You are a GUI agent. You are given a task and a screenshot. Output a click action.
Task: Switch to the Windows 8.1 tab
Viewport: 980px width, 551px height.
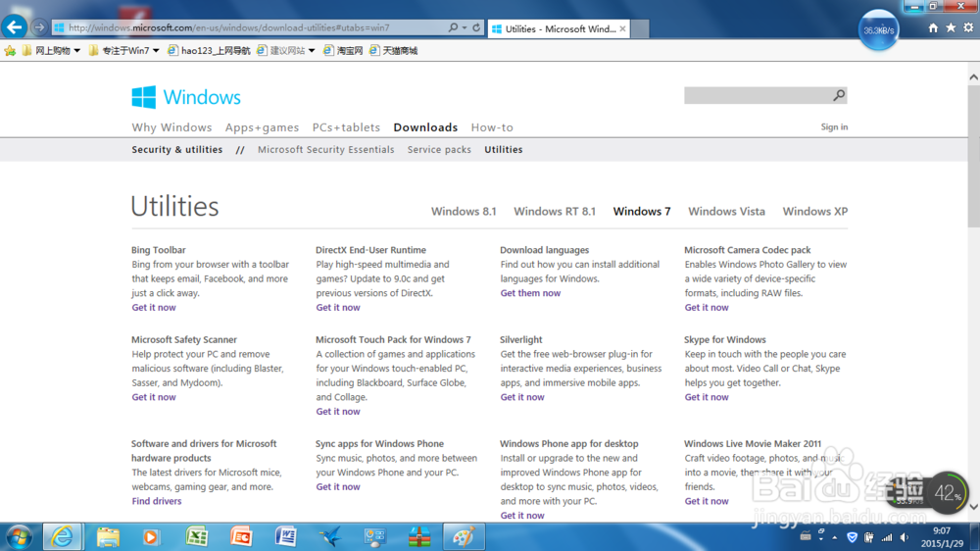click(x=464, y=212)
